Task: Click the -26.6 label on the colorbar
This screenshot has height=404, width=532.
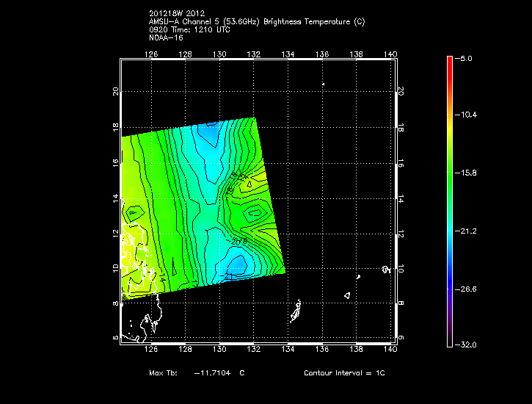Action: pos(467,288)
